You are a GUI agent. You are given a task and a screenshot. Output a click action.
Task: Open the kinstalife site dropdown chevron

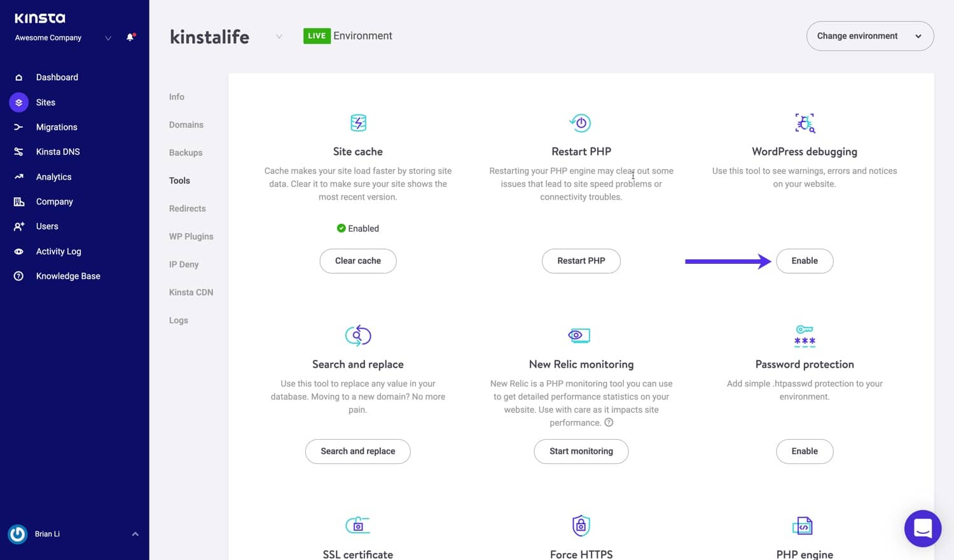coord(279,37)
